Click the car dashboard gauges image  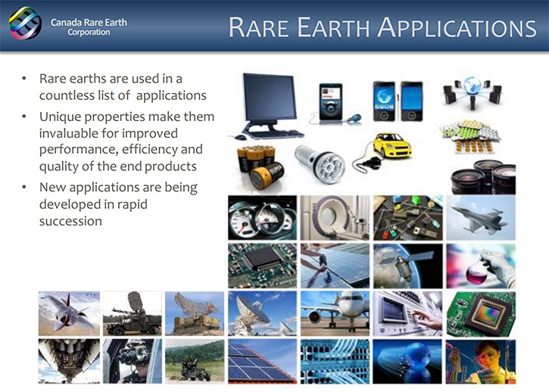point(262,218)
